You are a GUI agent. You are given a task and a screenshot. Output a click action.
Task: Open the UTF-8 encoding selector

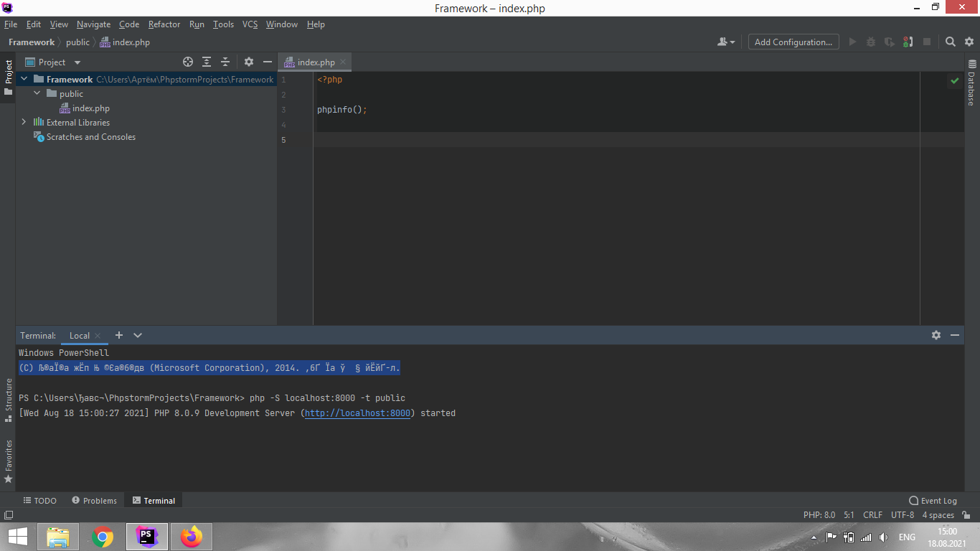(903, 515)
